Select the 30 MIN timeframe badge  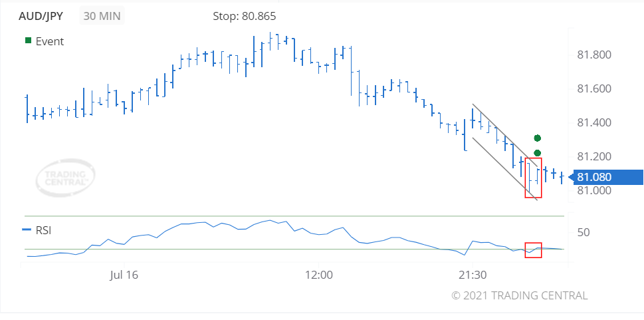tap(102, 17)
